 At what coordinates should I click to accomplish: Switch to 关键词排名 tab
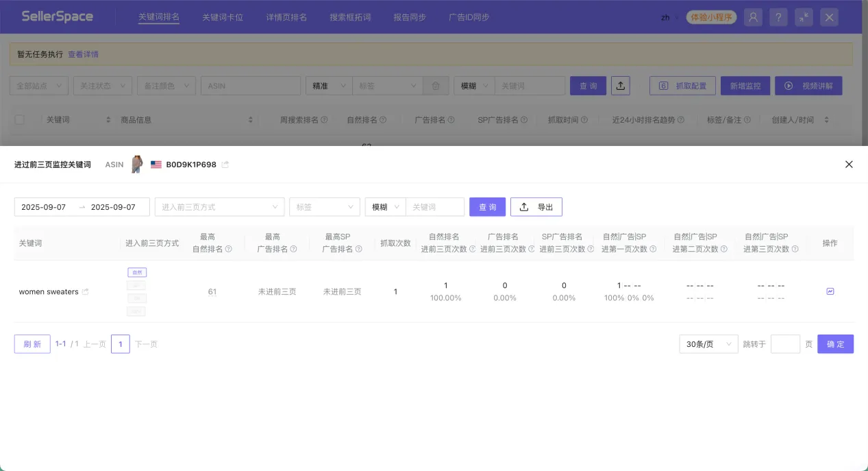point(159,17)
